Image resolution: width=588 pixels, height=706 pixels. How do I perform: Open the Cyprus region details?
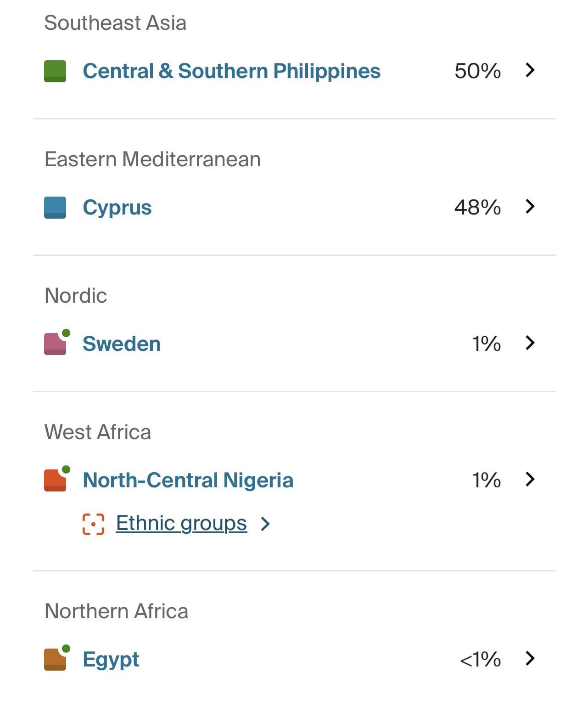pyautogui.click(x=117, y=208)
